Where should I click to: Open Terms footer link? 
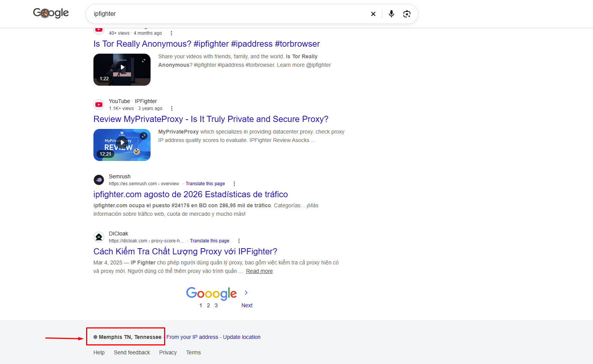tap(193, 352)
